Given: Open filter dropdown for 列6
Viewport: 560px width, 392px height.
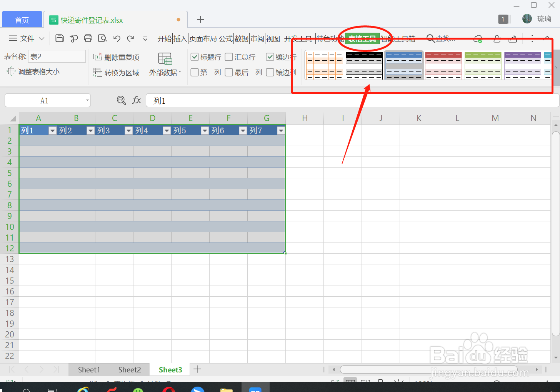Looking at the screenshot, I should click(x=243, y=131).
